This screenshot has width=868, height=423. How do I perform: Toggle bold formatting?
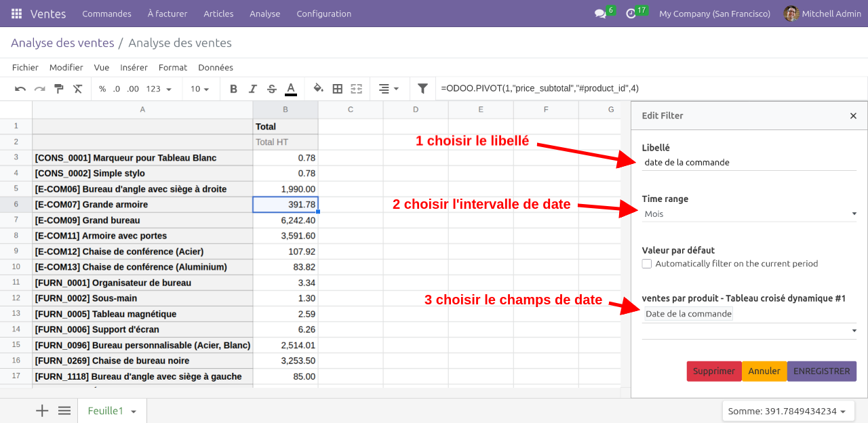tap(233, 89)
